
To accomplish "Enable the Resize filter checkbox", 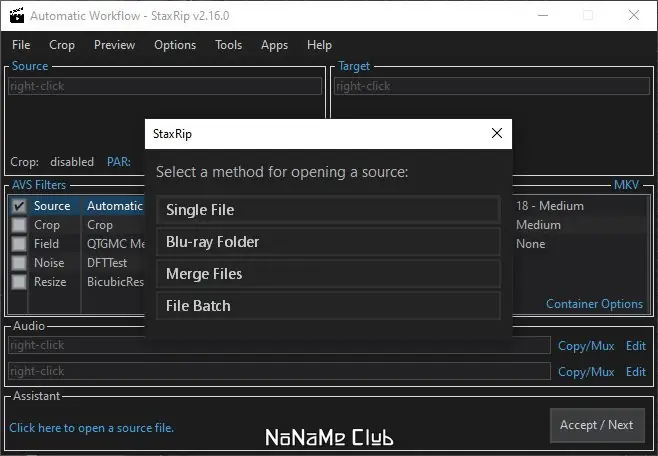I will (19, 281).
